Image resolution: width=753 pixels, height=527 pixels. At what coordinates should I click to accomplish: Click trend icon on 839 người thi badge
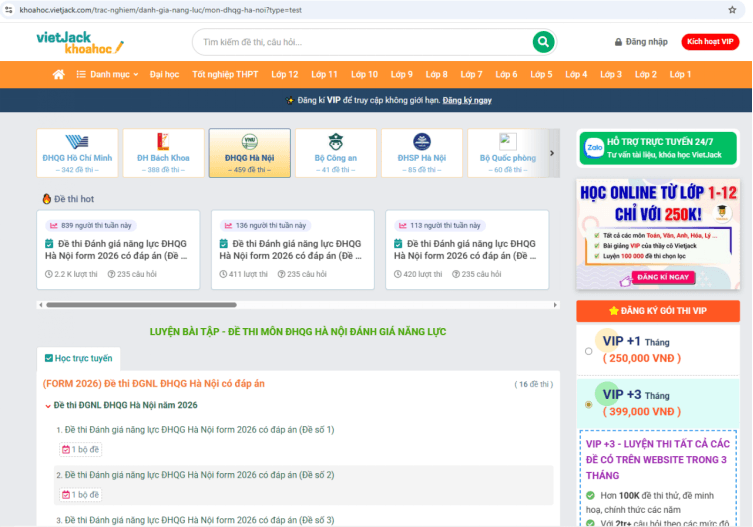click(x=54, y=225)
